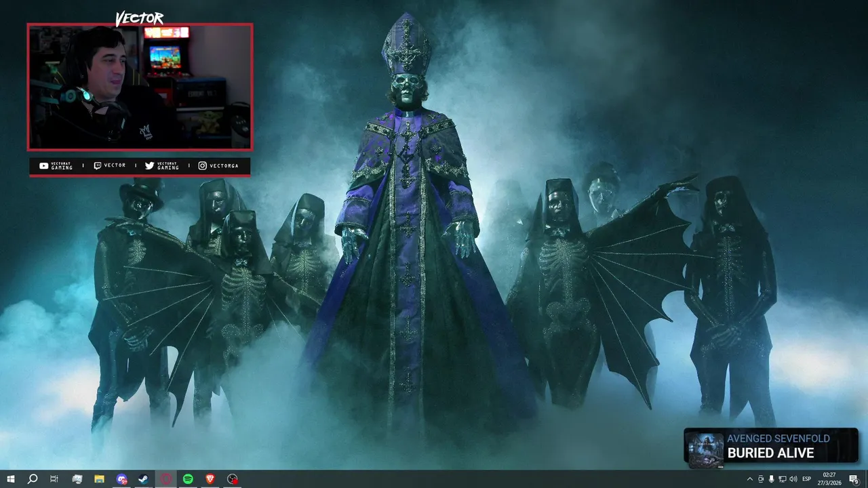868x488 pixels.
Task: Change the ESP input language
Action: pos(807,479)
